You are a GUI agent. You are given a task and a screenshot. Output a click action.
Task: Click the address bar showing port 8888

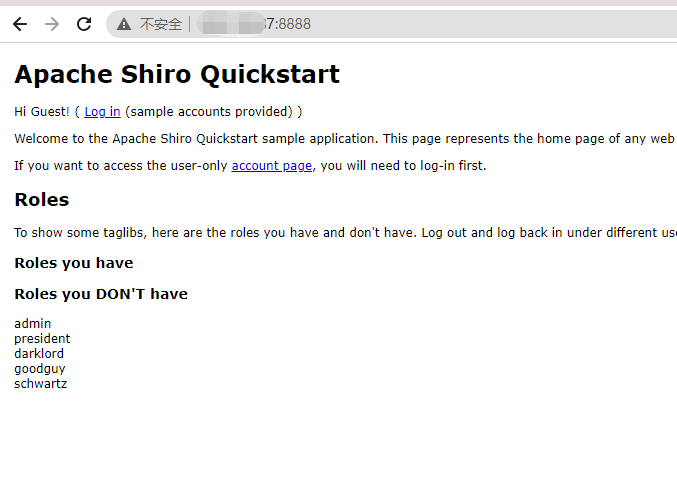click(x=391, y=24)
